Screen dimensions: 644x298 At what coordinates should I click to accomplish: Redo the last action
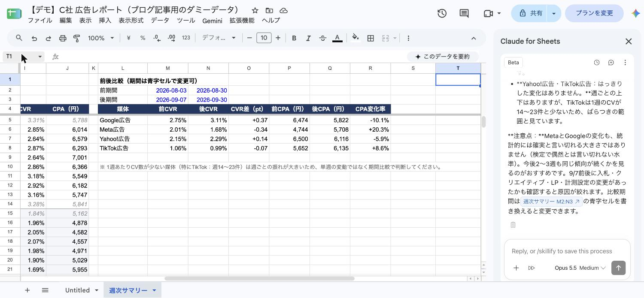pyautogui.click(x=49, y=38)
